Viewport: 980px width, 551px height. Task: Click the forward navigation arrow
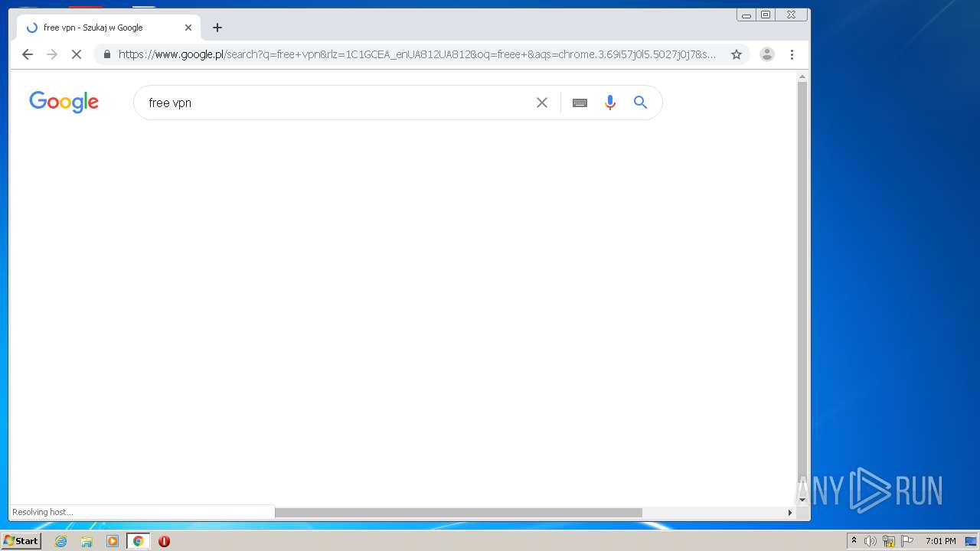(52, 54)
